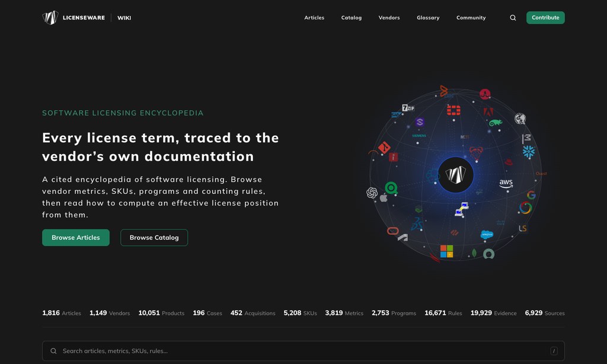Click the 10,051 Products stat
607x364 pixels.
click(x=161, y=313)
